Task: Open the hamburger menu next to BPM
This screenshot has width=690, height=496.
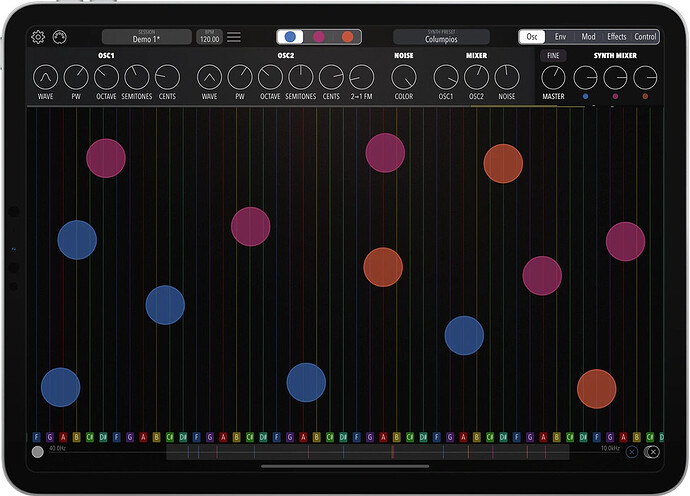Action: click(234, 37)
